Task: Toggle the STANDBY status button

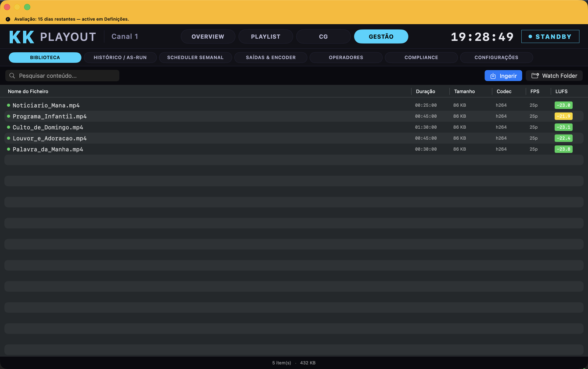Action: coord(550,36)
